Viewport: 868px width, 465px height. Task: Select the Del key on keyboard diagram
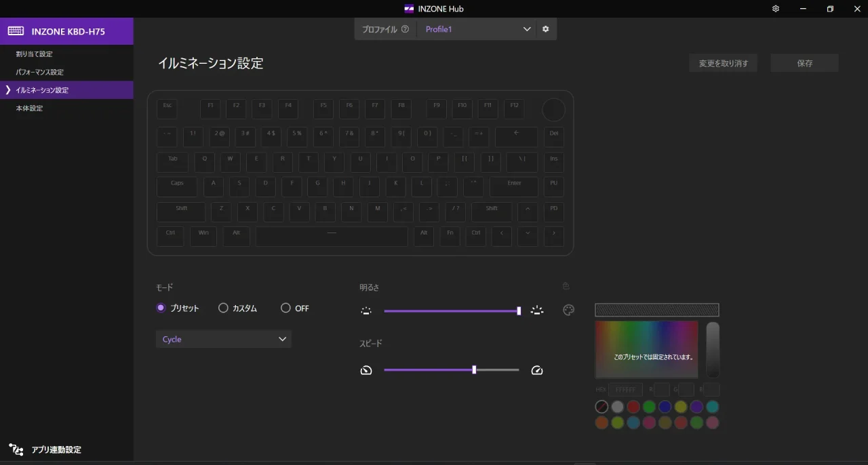(x=553, y=136)
